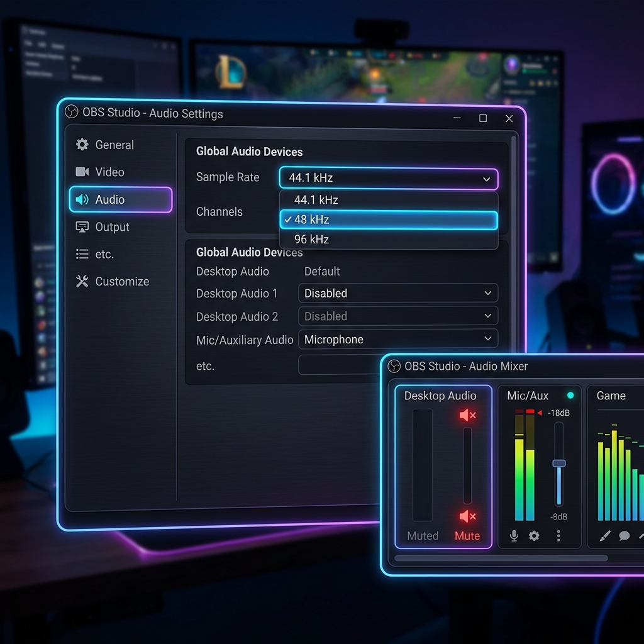Open Mic/Aux settings gear icon

(x=534, y=536)
